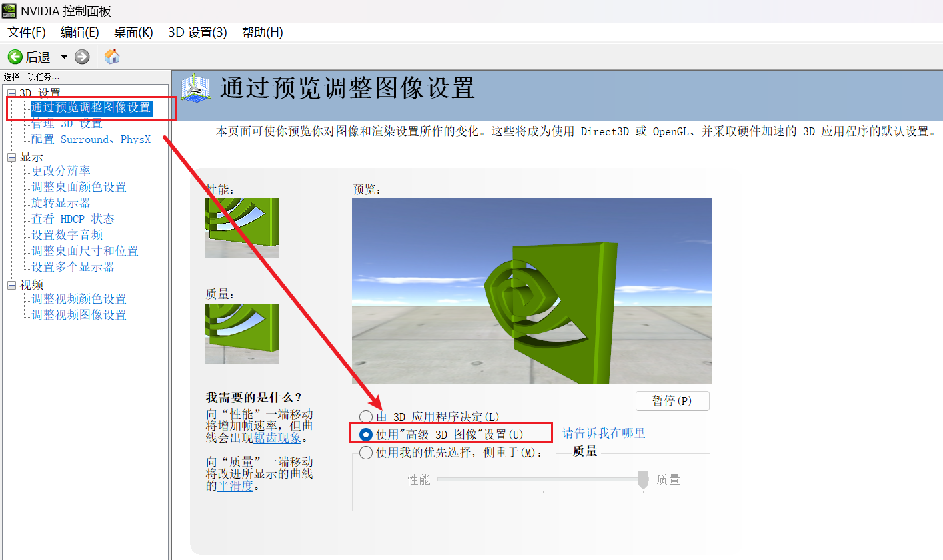Viewport: 943px width, 560px height.
Task: Select 设置数字音频 in the tree
Action: pos(67,235)
